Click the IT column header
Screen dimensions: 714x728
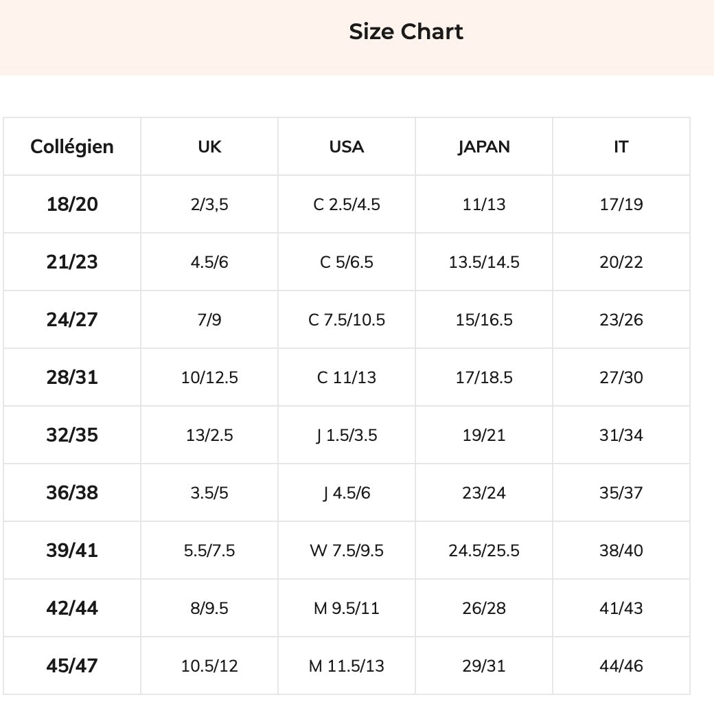(x=621, y=146)
